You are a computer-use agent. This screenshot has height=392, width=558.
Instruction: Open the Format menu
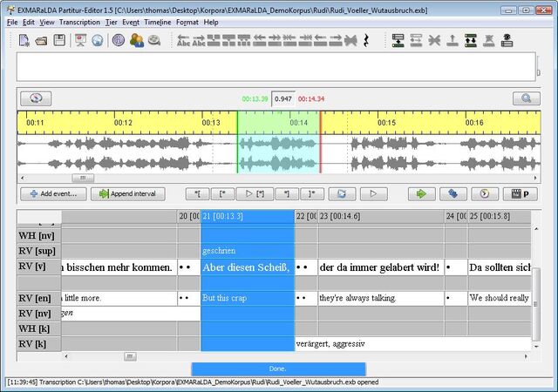187,22
